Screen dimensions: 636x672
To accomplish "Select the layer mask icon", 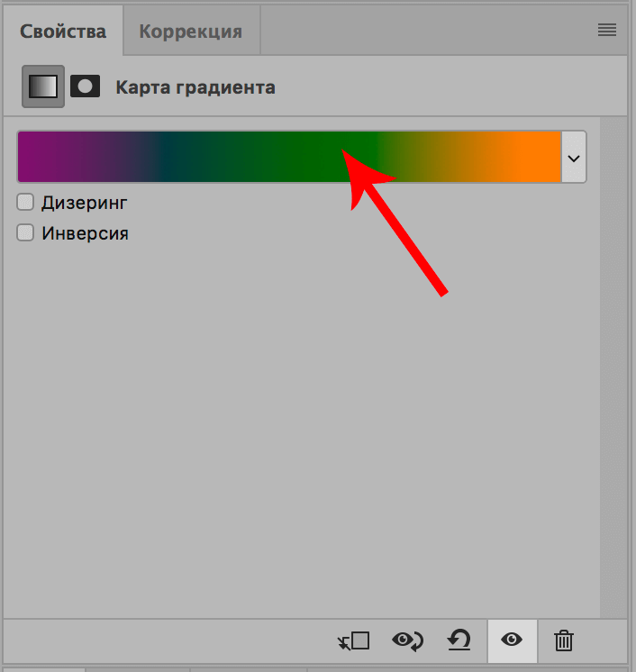I will (86, 86).
